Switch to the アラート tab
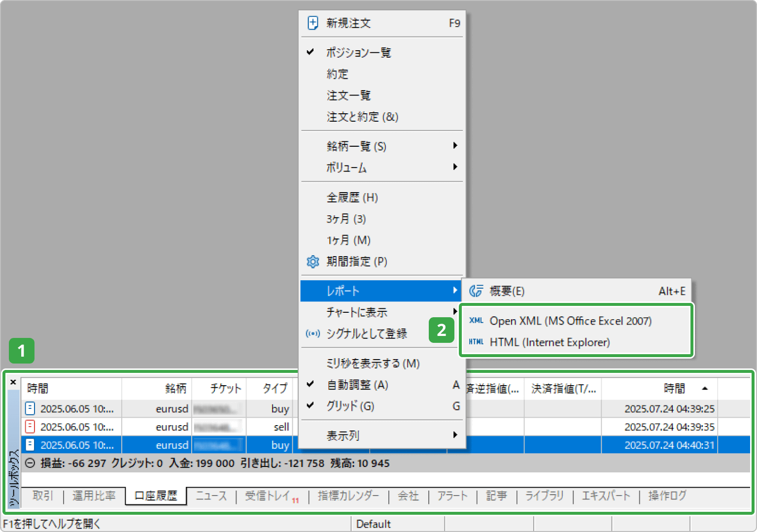The height and width of the screenshot is (532, 757). point(452,496)
